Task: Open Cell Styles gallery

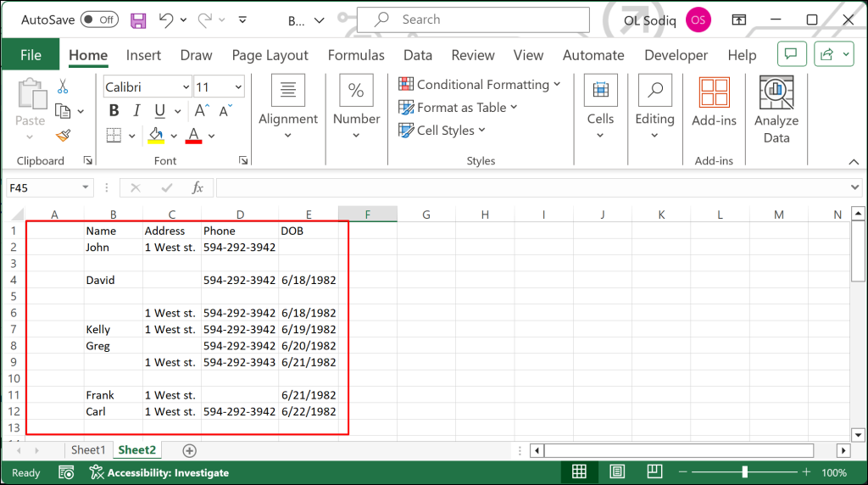Action: [442, 130]
